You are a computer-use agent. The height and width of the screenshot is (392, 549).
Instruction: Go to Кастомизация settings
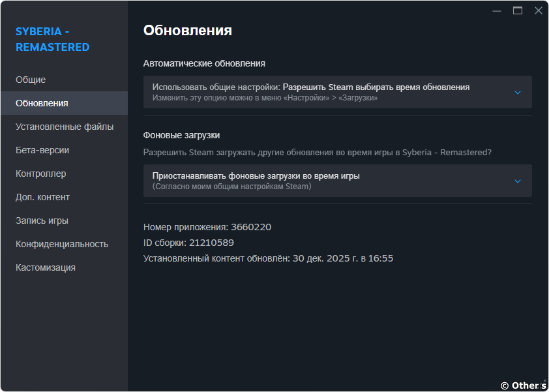[46, 267]
